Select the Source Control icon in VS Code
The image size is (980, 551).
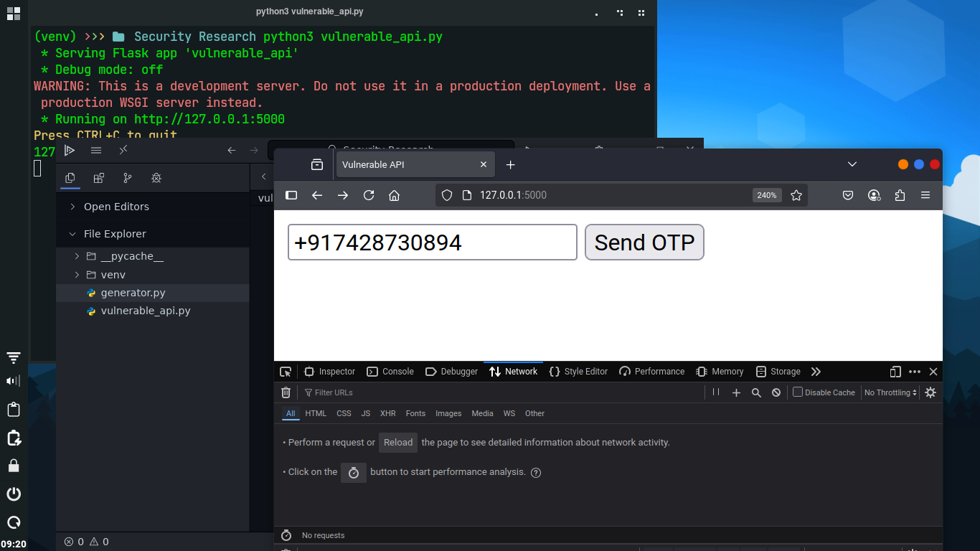pyautogui.click(x=128, y=177)
